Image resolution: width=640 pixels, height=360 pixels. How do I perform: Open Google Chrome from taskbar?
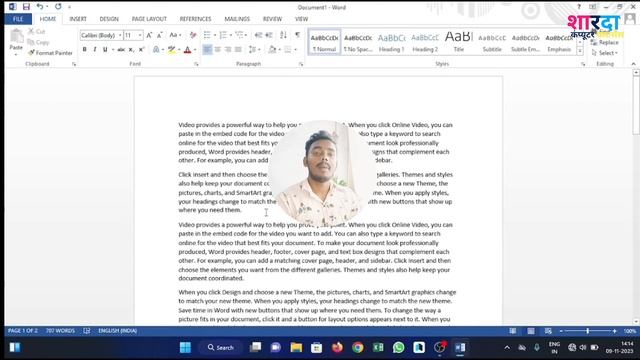358,347
